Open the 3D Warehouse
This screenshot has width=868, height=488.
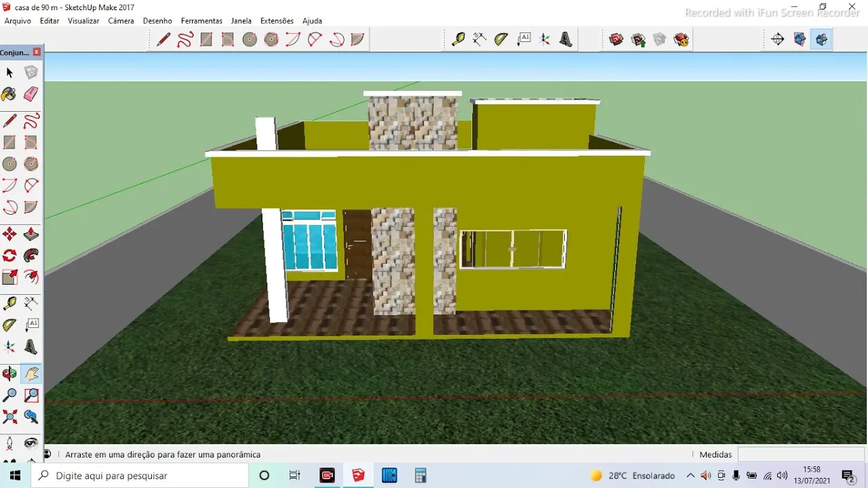[616, 39]
